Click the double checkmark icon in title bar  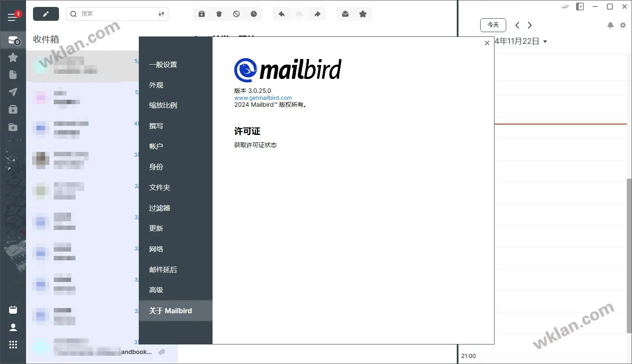(565, 7)
